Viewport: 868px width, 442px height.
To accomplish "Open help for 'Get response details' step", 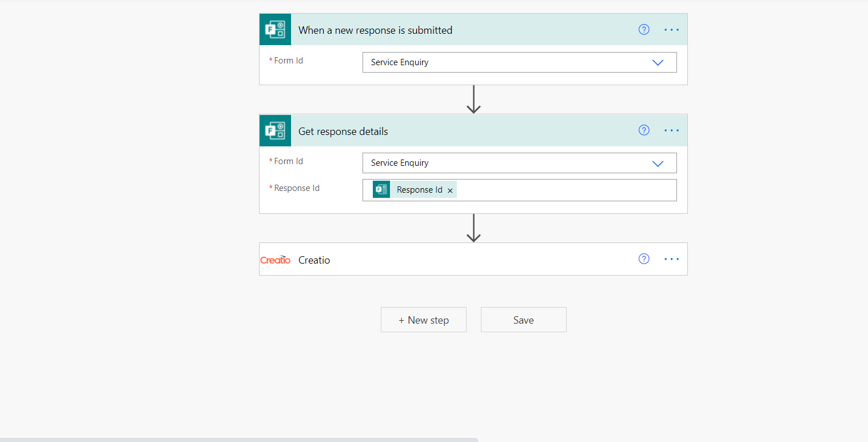I will coord(644,130).
